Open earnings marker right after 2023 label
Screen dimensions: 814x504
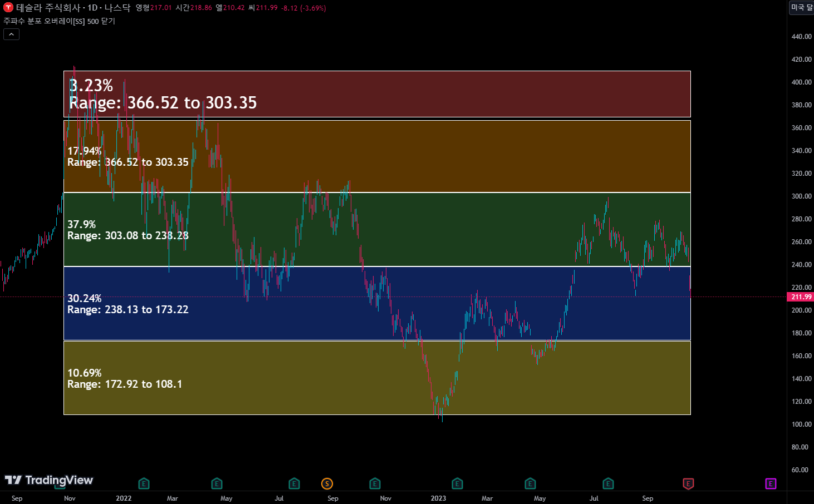pos(457,483)
